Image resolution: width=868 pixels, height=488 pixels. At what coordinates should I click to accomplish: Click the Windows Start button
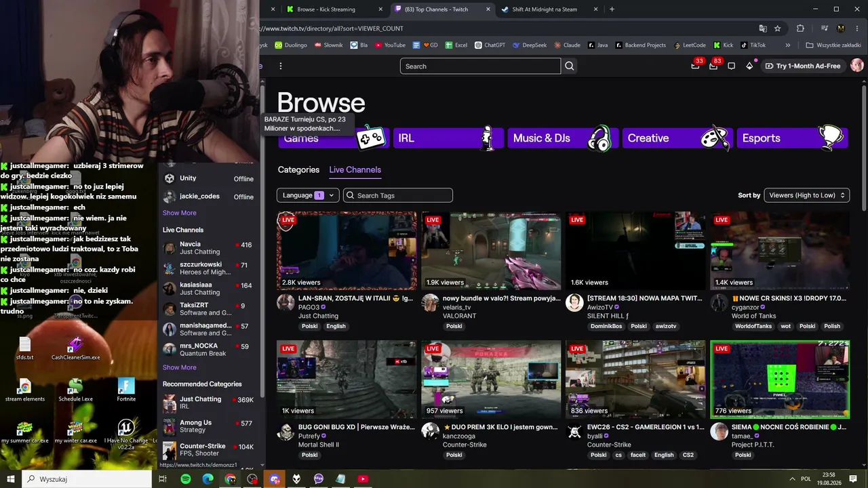point(11,479)
